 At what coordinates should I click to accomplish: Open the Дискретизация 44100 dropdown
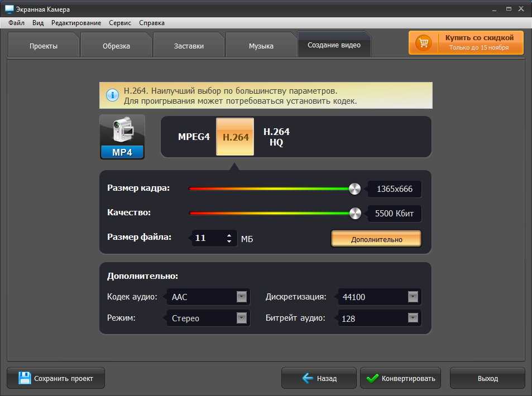(x=413, y=297)
